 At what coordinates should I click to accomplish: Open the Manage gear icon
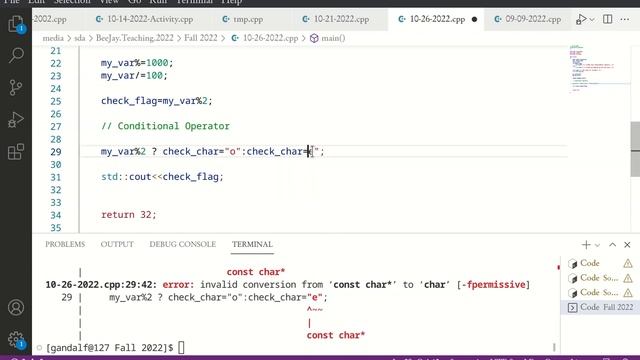click(16, 339)
